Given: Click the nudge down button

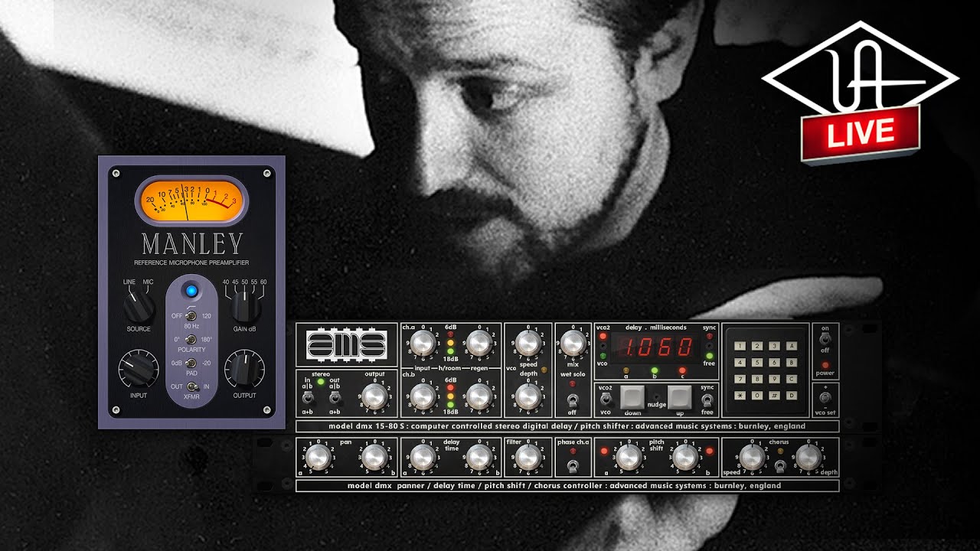Looking at the screenshot, I should click(632, 396).
